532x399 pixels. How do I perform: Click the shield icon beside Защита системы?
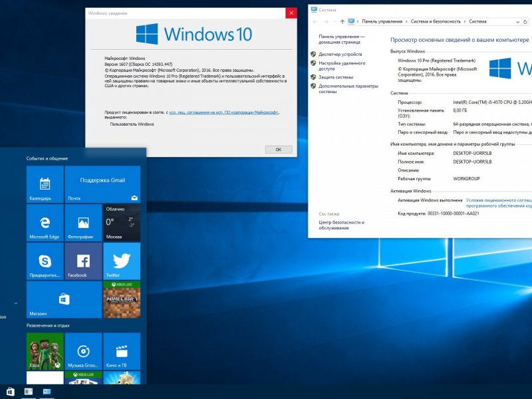[313, 77]
